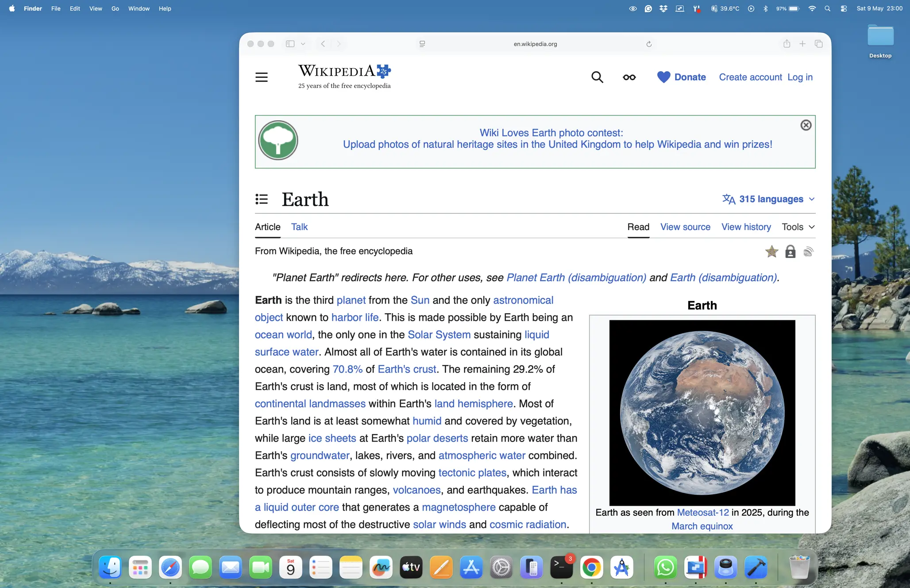Open Xcode from the Dock
The height and width of the screenshot is (588, 910).
(x=756, y=567)
